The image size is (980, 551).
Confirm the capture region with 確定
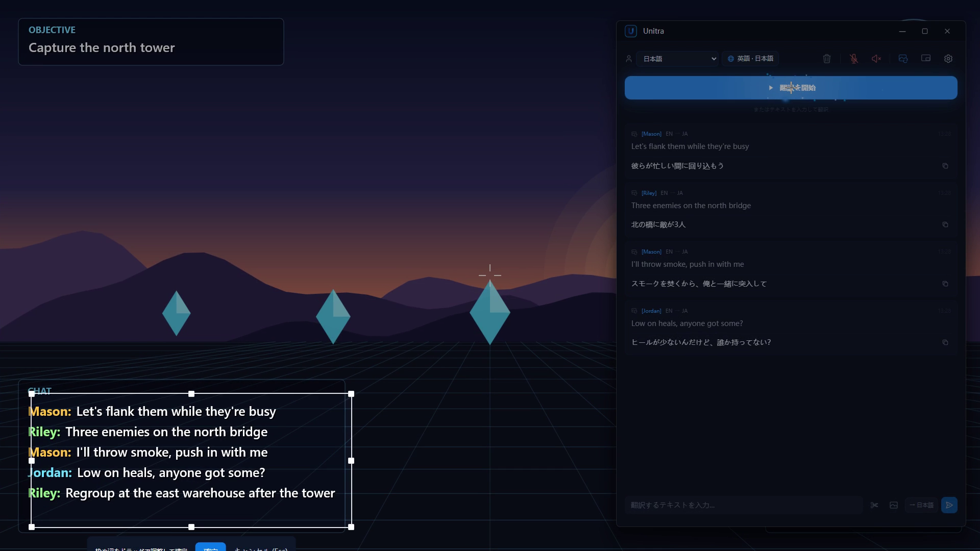point(210,547)
